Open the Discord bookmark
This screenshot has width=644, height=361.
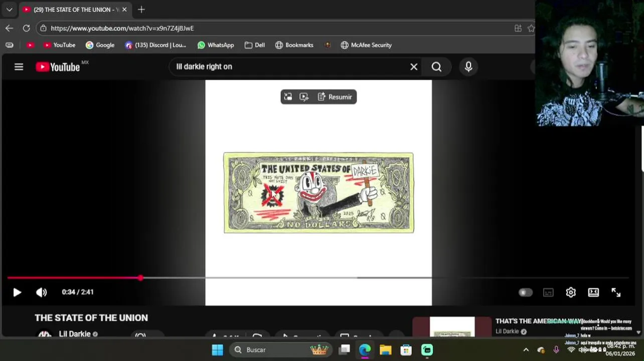(x=155, y=45)
